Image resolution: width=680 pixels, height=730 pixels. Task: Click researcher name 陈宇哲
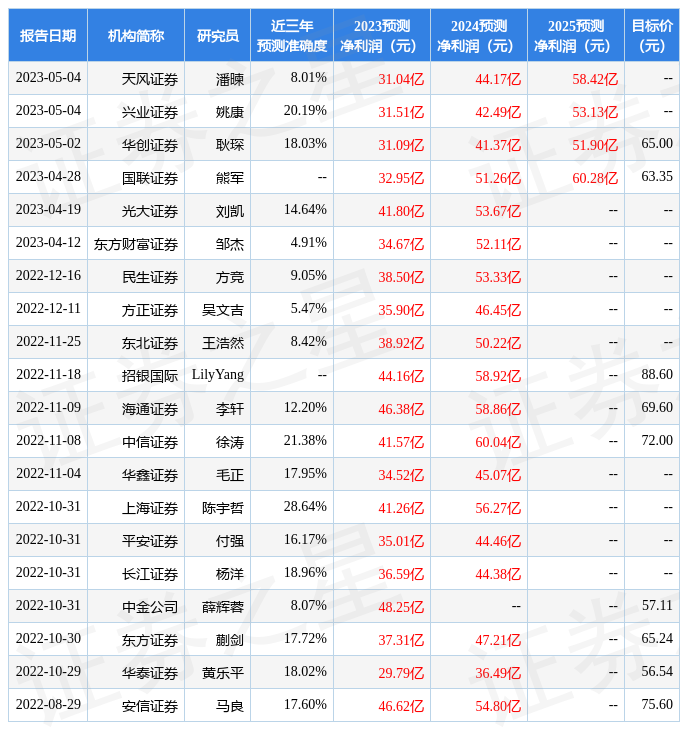pyautogui.click(x=223, y=508)
